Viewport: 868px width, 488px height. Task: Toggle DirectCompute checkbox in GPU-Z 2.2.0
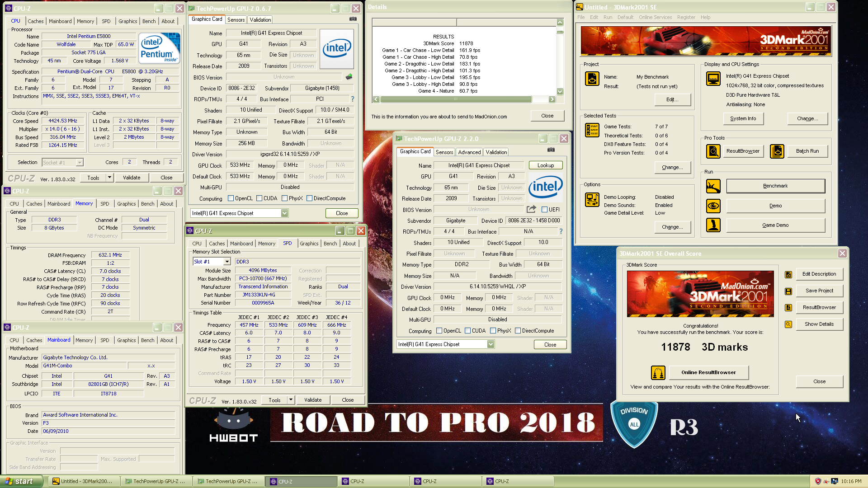[518, 331]
